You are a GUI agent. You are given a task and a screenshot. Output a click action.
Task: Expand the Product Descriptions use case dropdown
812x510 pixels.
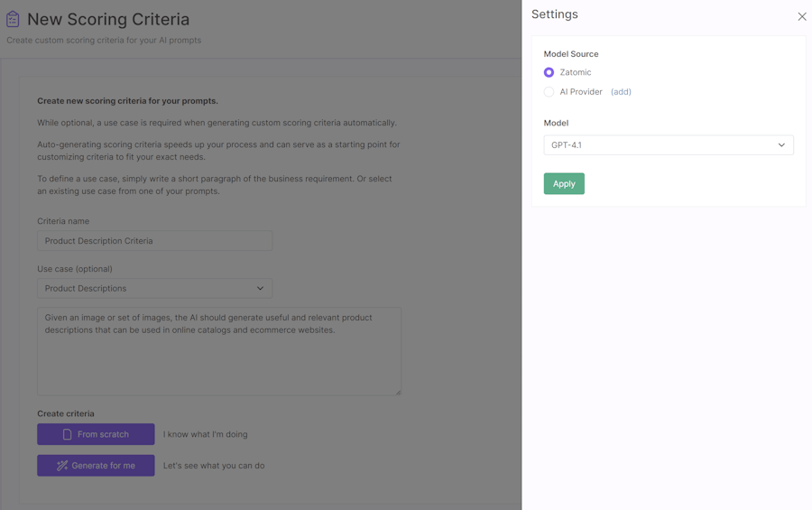(x=155, y=288)
